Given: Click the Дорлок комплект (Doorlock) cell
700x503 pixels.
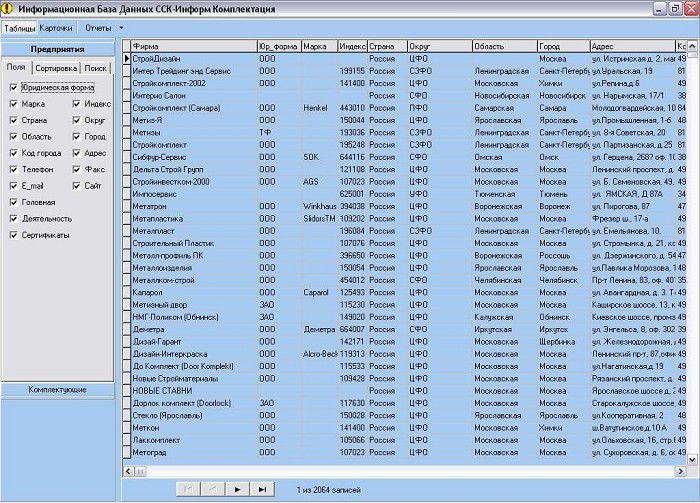Looking at the screenshot, I should pos(194,403).
